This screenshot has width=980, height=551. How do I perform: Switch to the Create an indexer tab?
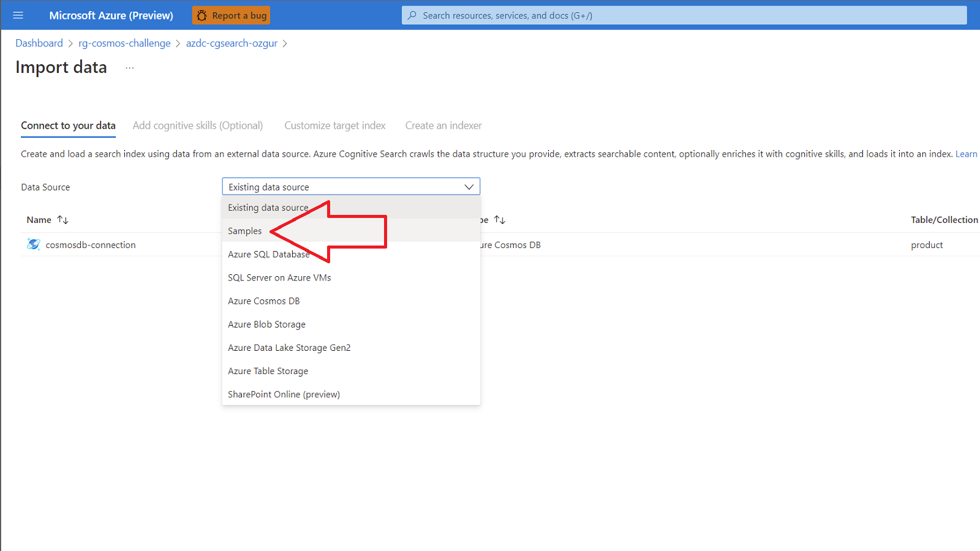[x=443, y=125]
